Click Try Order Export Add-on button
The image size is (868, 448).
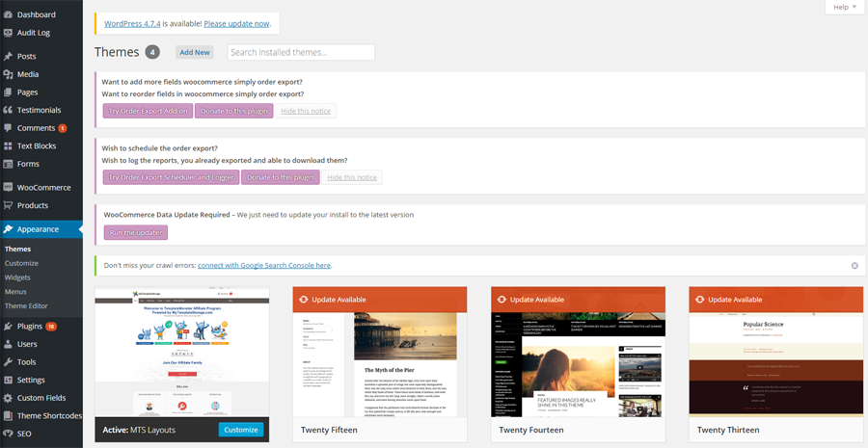pyautogui.click(x=148, y=111)
